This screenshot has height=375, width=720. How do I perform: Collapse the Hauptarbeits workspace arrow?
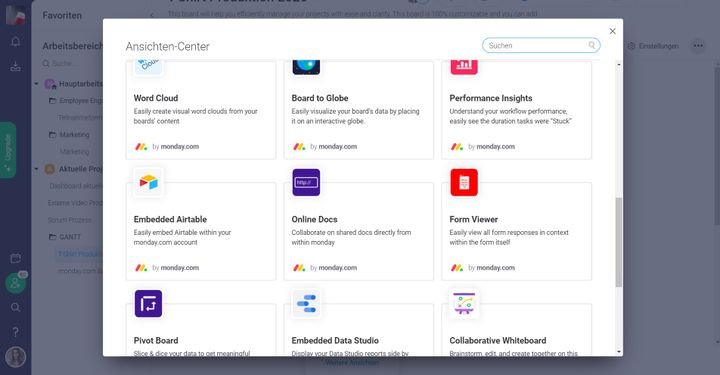(36, 84)
